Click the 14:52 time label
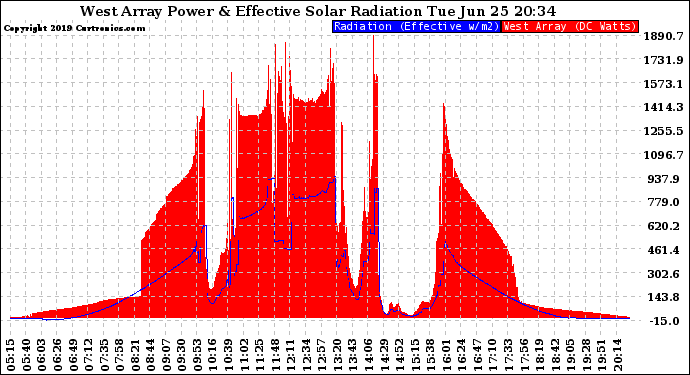The width and height of the screenshot is (690, 375). (x=400, y=355)
